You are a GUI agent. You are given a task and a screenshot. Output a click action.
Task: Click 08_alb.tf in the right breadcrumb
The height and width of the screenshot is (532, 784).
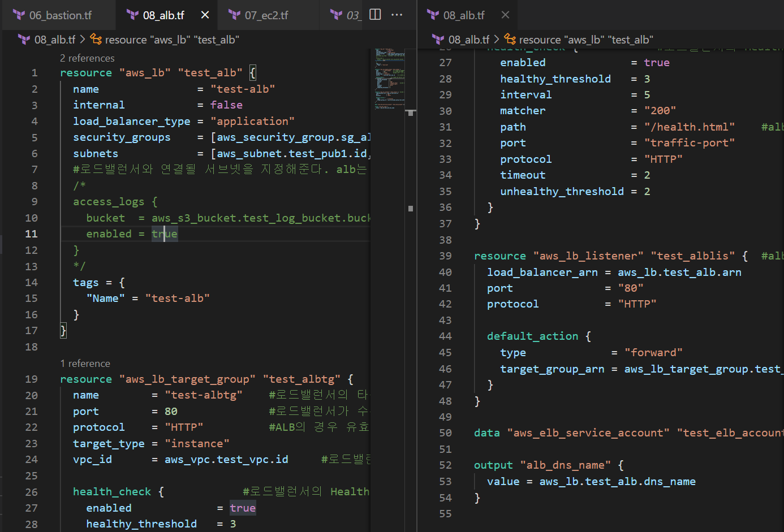[468, 40]
